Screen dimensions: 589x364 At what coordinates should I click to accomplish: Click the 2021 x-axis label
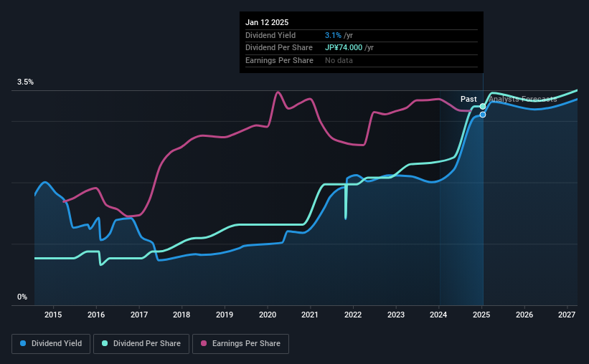point(310,315)
